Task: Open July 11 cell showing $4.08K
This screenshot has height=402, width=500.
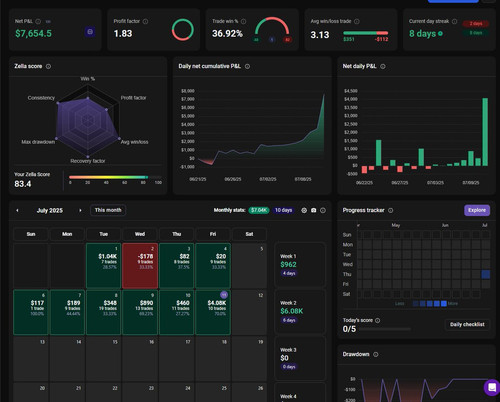Action: pyautogui.click(x=213, y=312)
